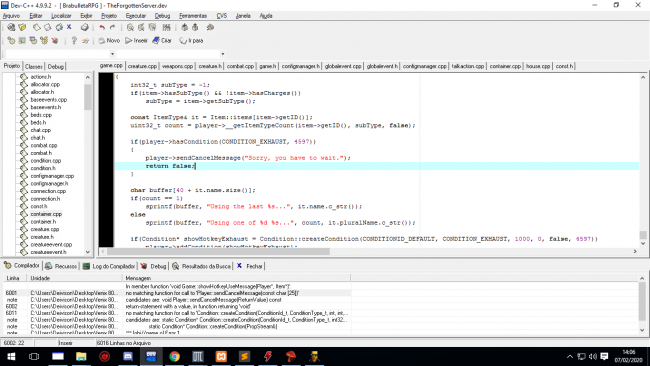Image resolution: width=650 pixels, height=366 pixels.
Task: Click the Add to project icon
Action: pos(184,27)
